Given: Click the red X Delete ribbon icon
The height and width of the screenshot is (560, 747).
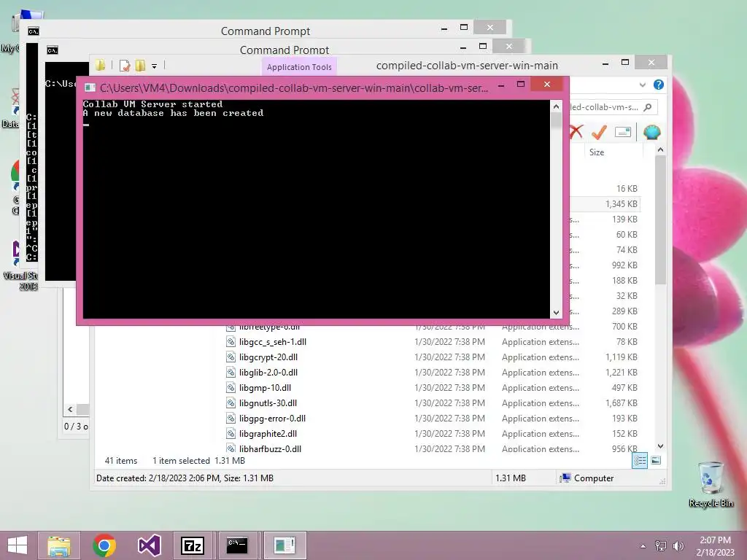Looking at the screenshot, I should click(576, 132).
